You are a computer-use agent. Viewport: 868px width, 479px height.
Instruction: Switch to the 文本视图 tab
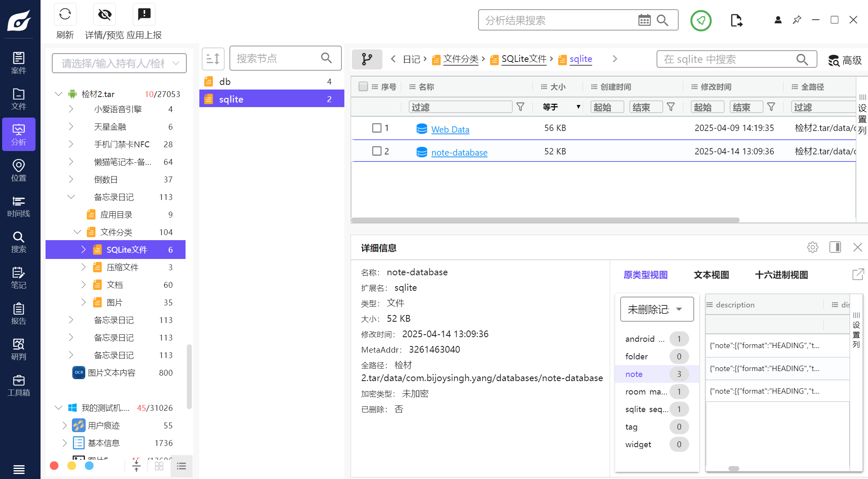coord(710,275)
